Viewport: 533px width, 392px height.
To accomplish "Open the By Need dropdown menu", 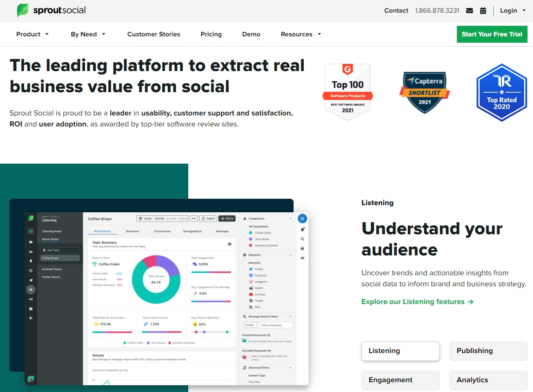I will (x=88, y=34).
